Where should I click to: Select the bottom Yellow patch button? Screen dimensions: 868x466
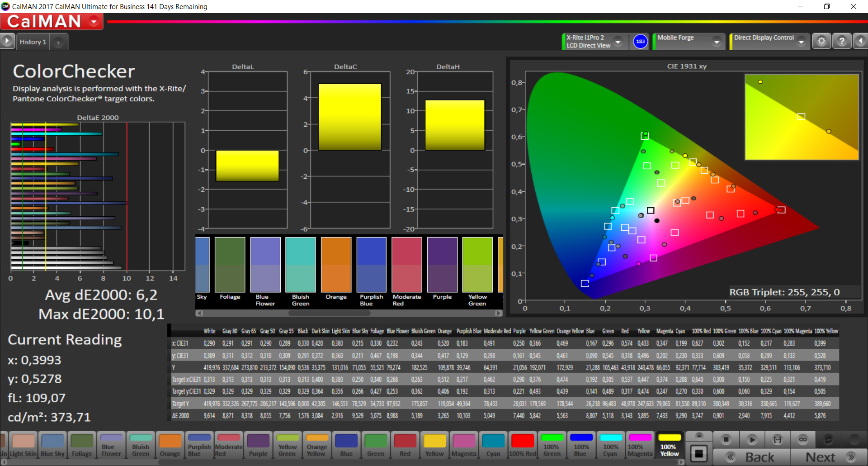[x=434, y=445]
